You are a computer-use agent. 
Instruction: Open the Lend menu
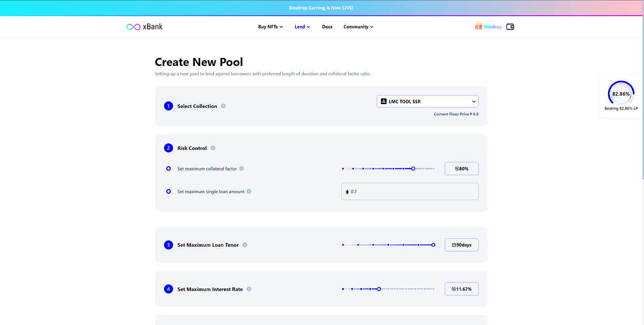click(302, 27)
